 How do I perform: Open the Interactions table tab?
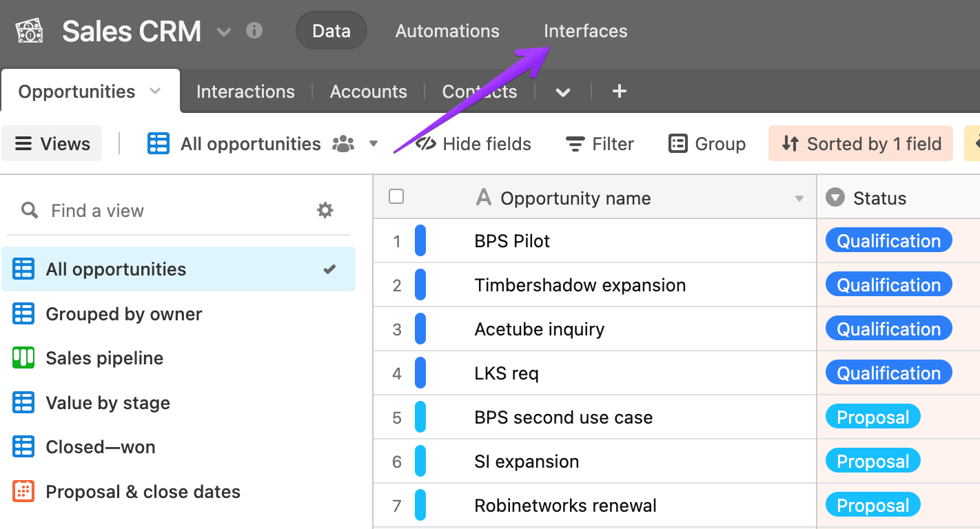tap(245, 92)
